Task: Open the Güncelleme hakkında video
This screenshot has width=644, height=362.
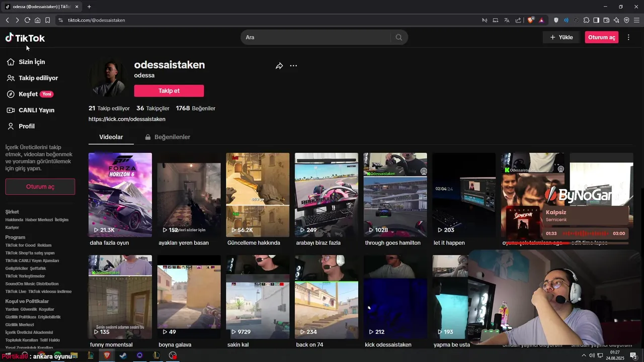Action: coord(258,195)
